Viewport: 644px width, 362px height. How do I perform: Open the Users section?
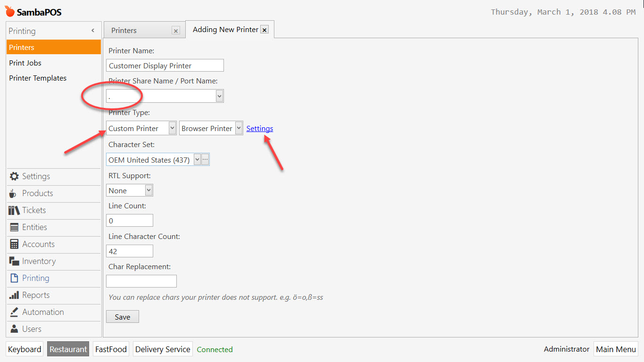click(31, 329)
